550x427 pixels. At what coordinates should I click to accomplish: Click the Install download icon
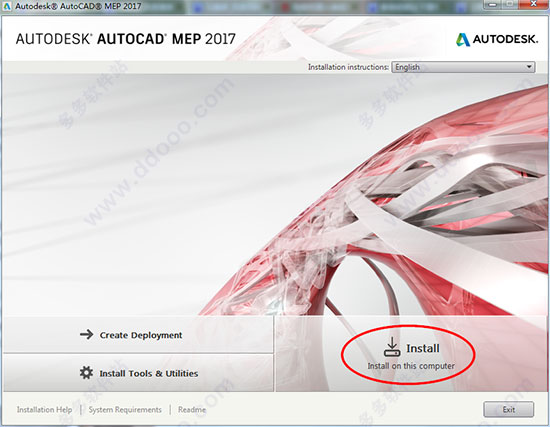(392, 347)
